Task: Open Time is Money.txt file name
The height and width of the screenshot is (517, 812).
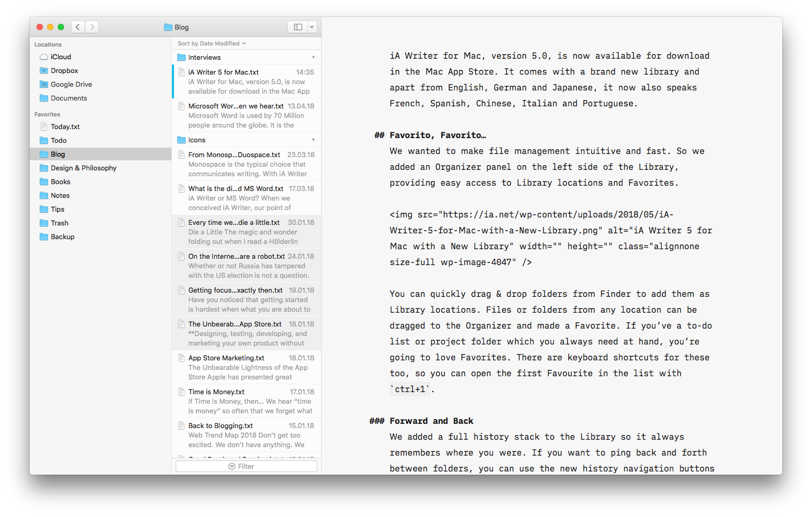Action: coord(216,392)
